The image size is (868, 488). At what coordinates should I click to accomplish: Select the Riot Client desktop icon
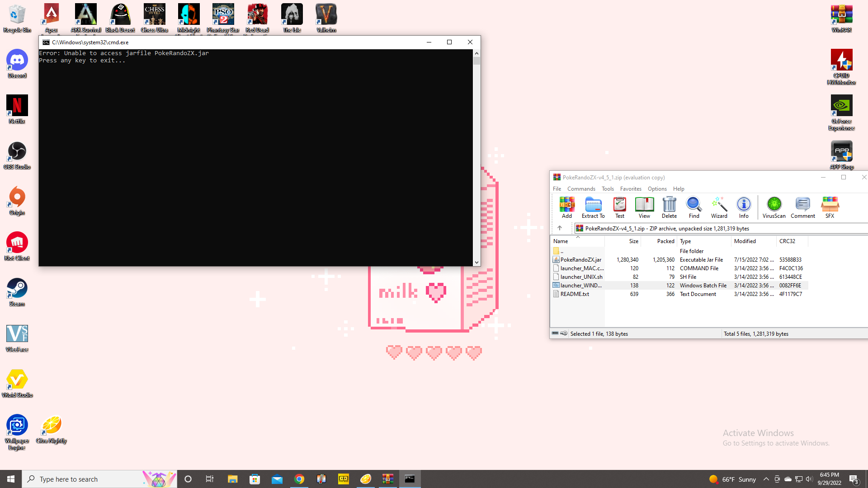tap(17, 247)
